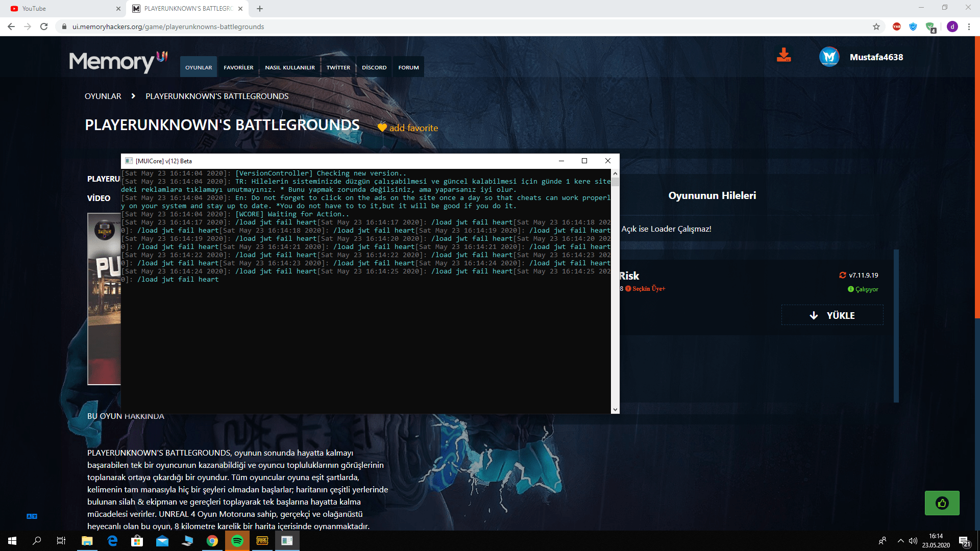Click the blue shield extension icon
980x551 pixels.
point(913,27)
